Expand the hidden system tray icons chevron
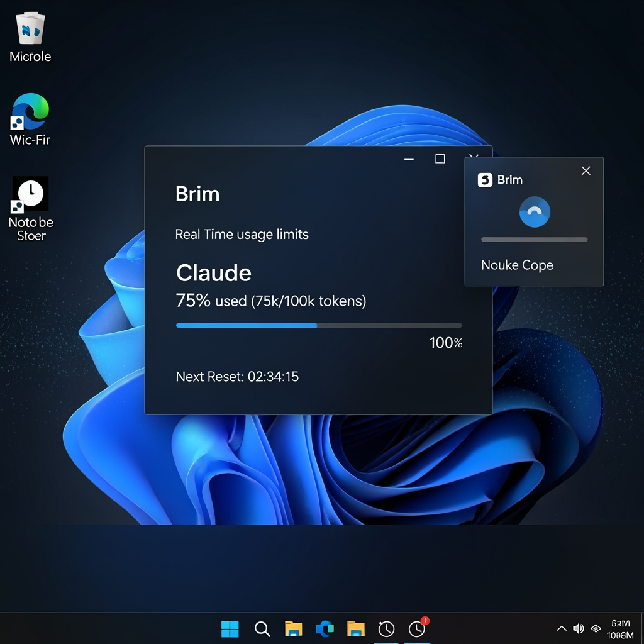This screenshot has width=644, height=644. point(562,628)
